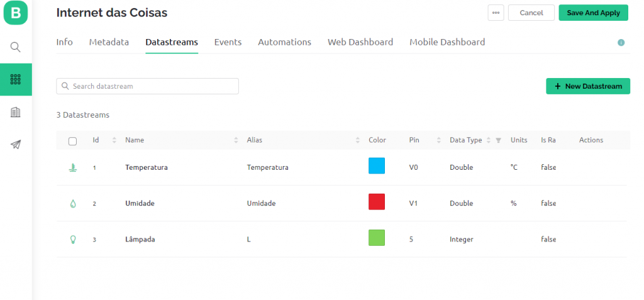
Task: Click the Internet das Coisas title
Action: 112,13
